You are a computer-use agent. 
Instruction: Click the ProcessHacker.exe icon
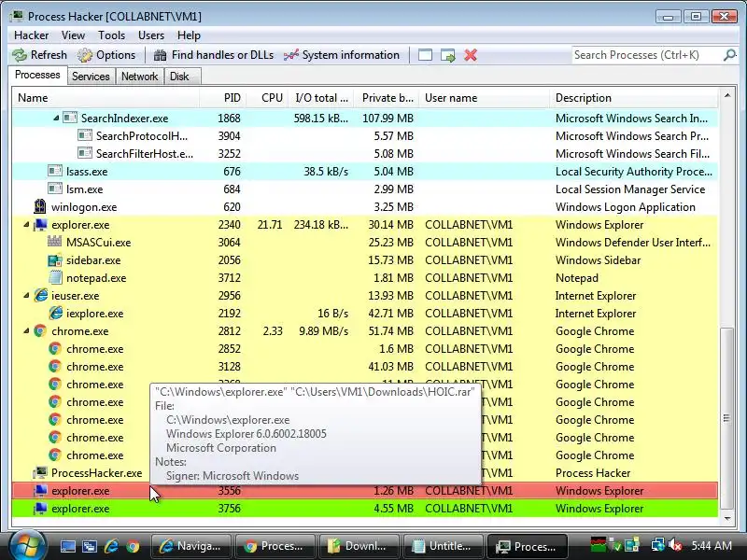coord(40,473)
